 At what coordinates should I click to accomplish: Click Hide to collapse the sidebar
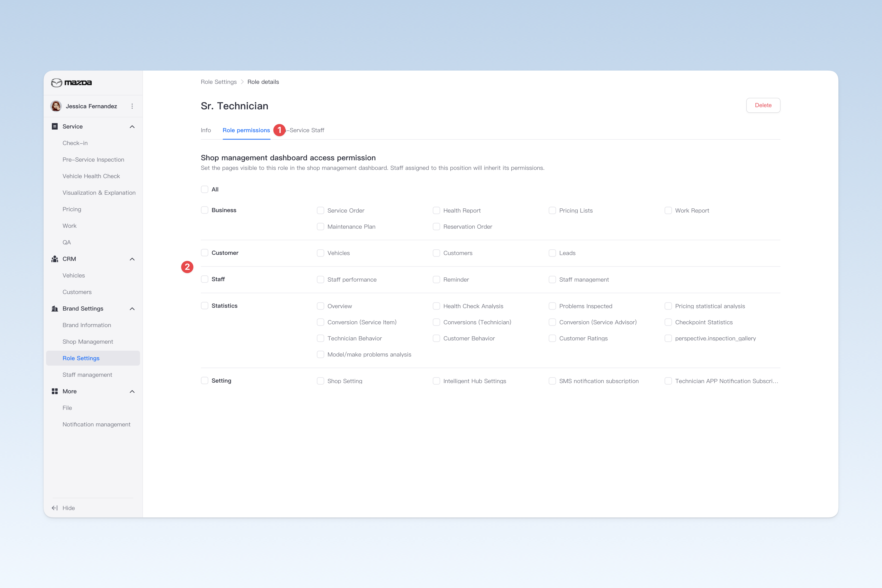tap(69, 508)
